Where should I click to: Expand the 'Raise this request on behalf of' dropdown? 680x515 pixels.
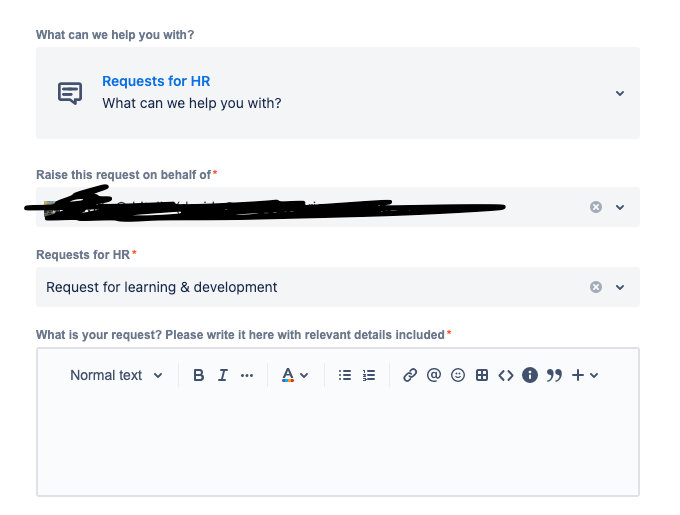click(x=620, y=207)
